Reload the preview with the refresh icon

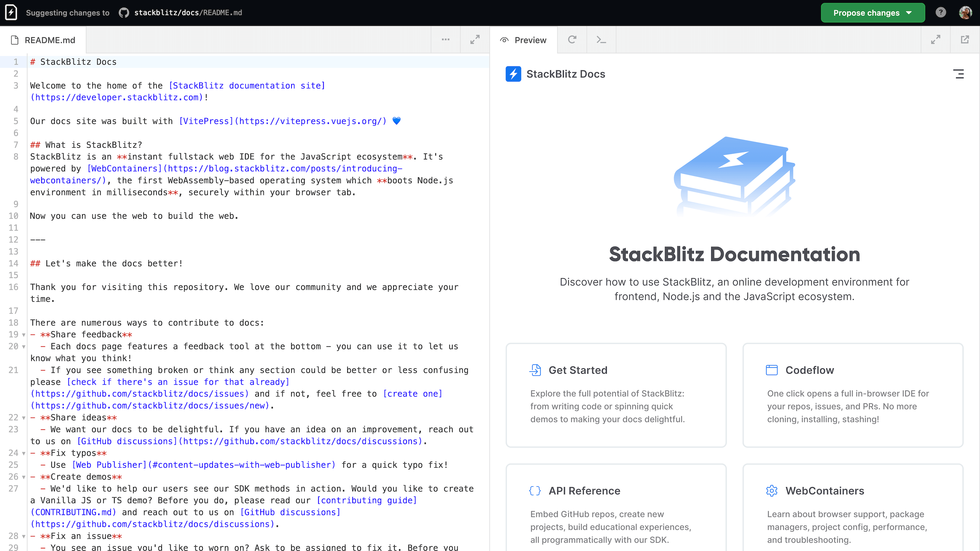coord(572,39)
